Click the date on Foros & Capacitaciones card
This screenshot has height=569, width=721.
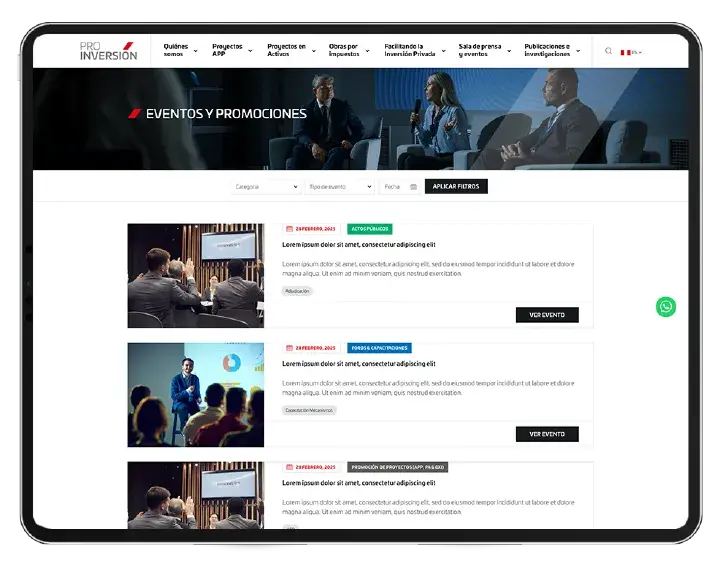coord(315,348)
